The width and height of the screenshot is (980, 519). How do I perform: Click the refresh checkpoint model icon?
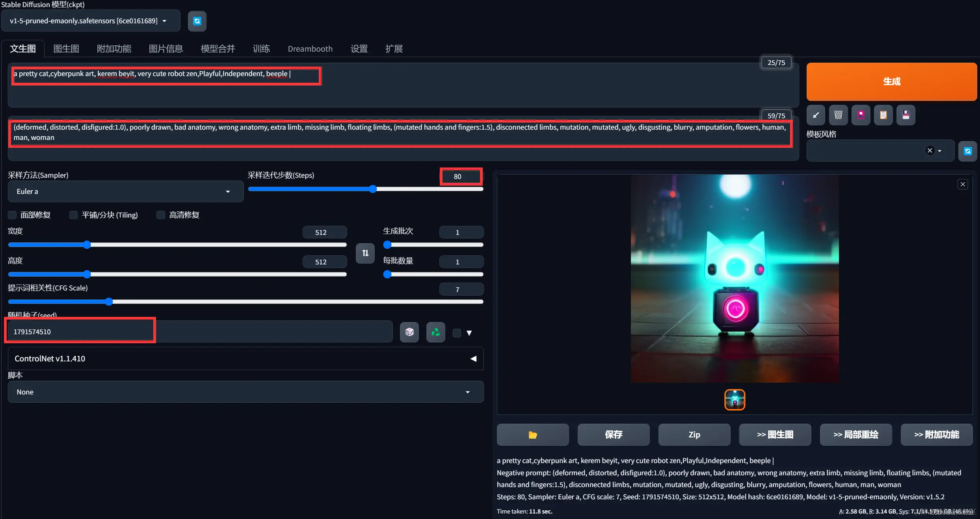197,21
